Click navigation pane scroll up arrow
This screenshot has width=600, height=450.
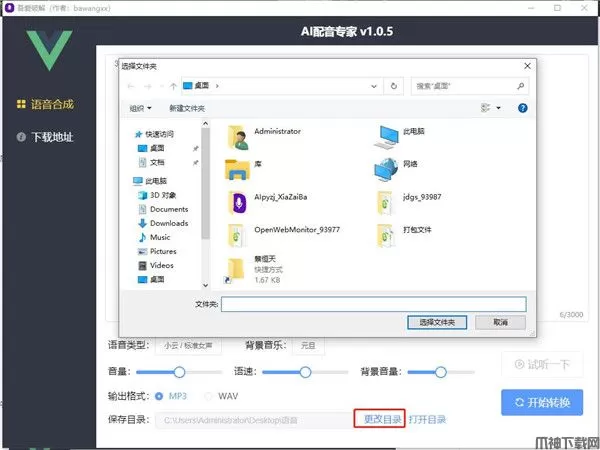pos(205,124)
